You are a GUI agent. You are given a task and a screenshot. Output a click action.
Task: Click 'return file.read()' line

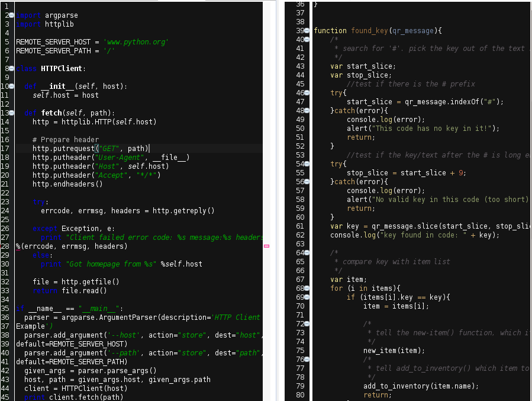70,291
